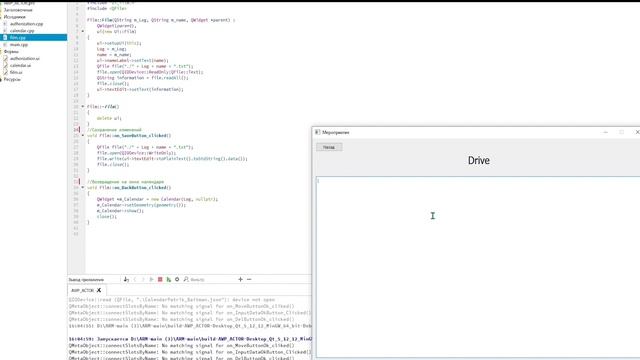This screenshot has width=640, height=360.
Task: Click the attach debugger icon in output toolbar
Action: pyautogui.click(x=169, y=279)
